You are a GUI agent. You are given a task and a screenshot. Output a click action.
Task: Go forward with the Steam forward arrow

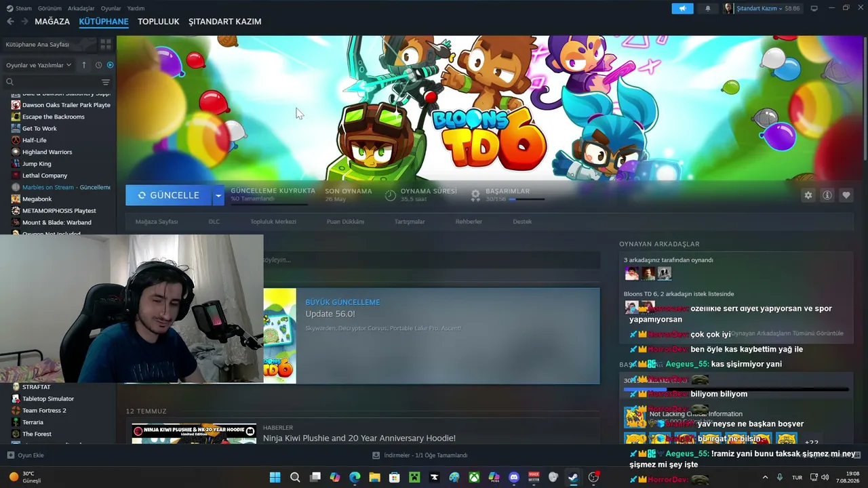click(x=24, y=22)
